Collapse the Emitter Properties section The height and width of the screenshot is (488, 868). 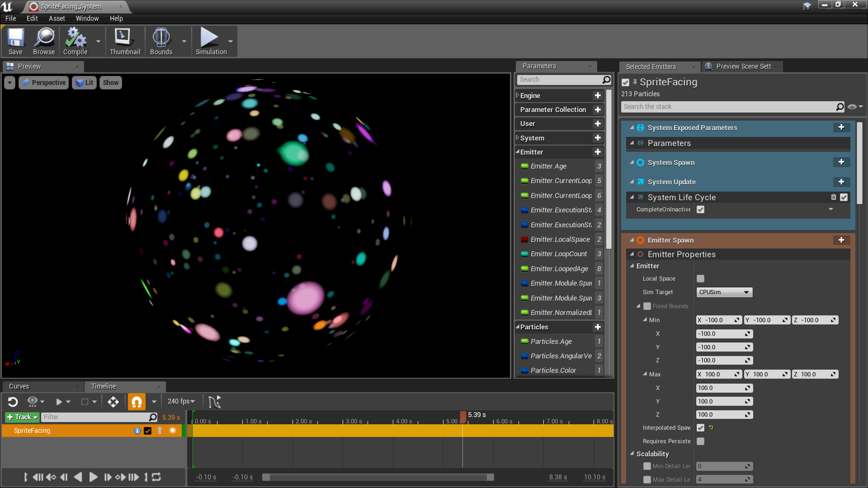click(632, 254)
